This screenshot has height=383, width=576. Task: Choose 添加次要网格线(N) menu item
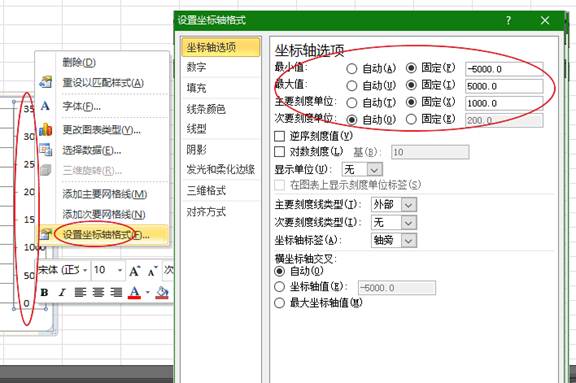click(x=103, y=214)
